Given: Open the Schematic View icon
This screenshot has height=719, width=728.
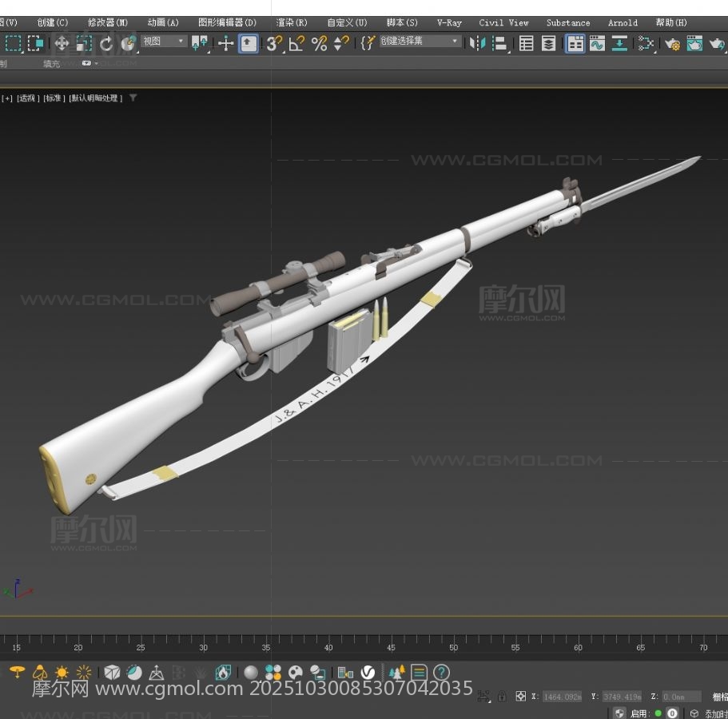Looking at the screenshot, I should point(619,44).
